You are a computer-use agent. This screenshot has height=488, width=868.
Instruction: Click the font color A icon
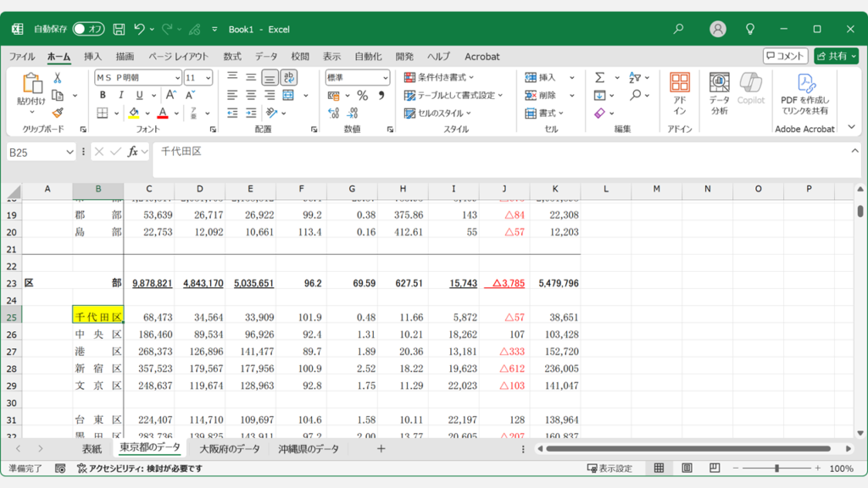[163, 113]
